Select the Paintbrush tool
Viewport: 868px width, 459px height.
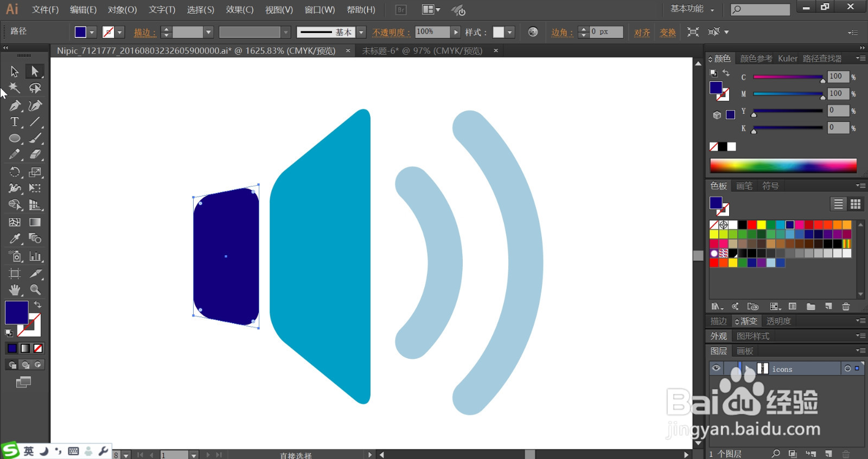pos(35,138)
